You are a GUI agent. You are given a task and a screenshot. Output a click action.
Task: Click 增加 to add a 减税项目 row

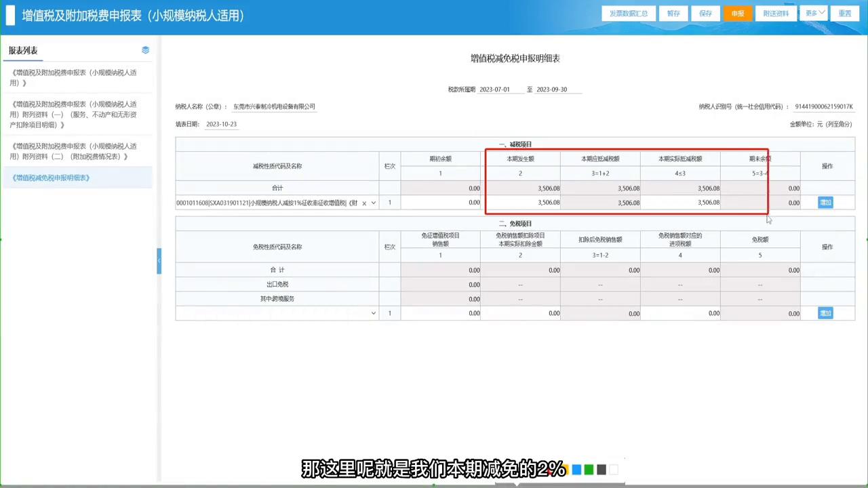825,202
